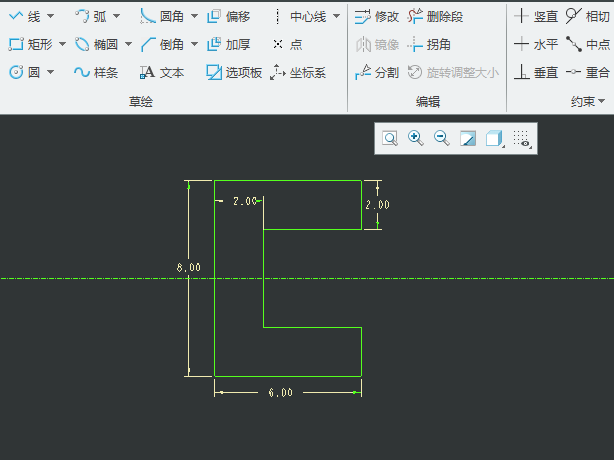Select the 2.00 dimension right of sketch
The width and height of the screenshot is (614, 460).
coord(377,205)
